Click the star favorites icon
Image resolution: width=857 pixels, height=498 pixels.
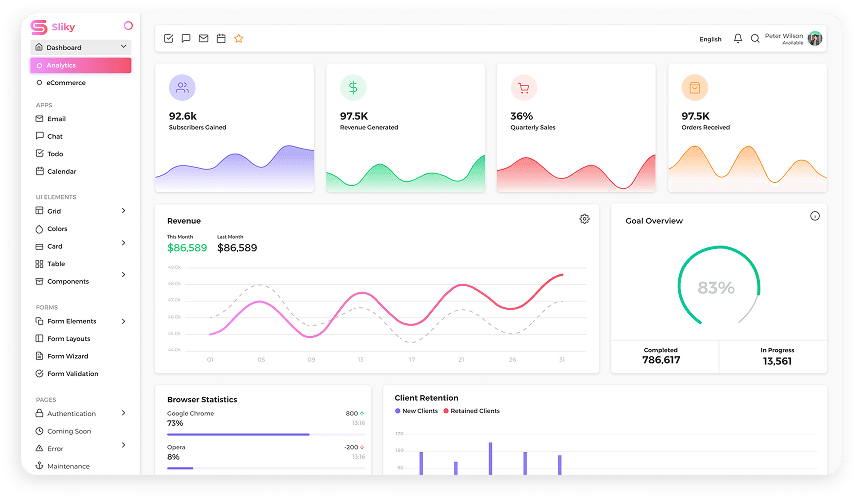[x=239, y=39]
